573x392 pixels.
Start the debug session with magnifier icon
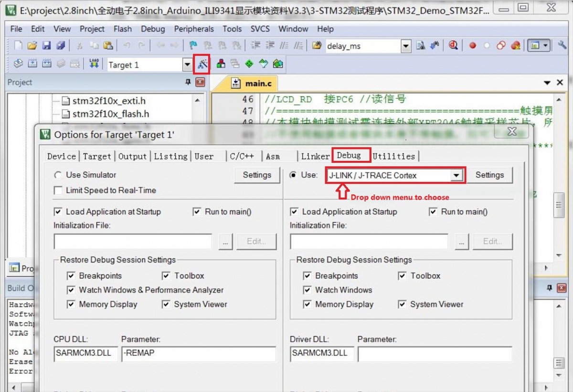(453, 46)
